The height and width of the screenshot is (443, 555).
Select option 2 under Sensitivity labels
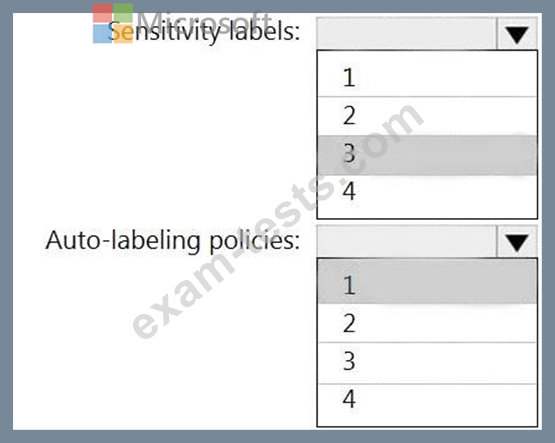(x=427, y=116)
